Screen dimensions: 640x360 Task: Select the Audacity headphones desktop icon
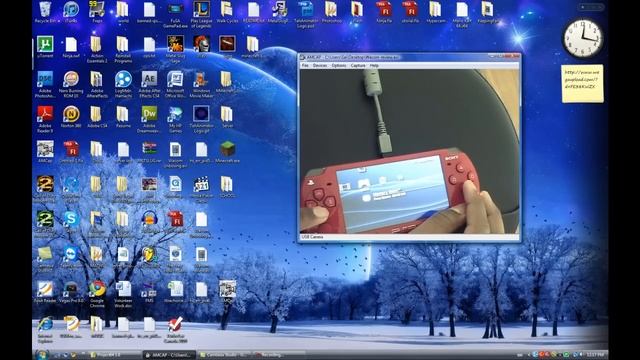(x=149, y=221)
